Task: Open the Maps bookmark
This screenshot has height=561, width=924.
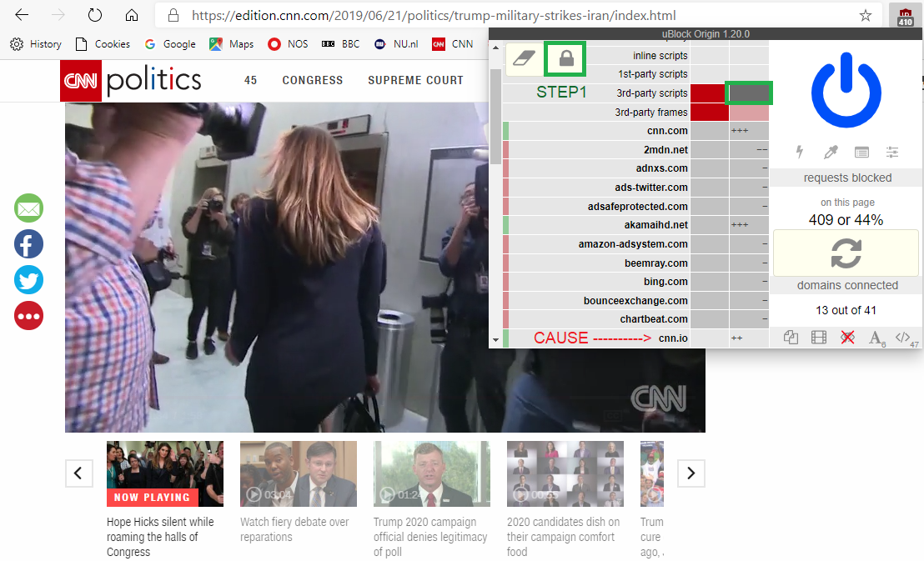Action: pyautogui.click(x=232, y=44)
